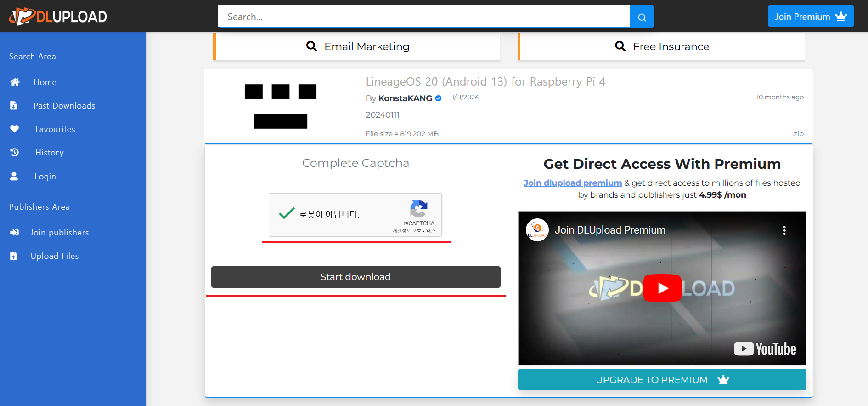Click the Login user icon
The width and height of the screenshot is (868, 406).
coord(14,176)
